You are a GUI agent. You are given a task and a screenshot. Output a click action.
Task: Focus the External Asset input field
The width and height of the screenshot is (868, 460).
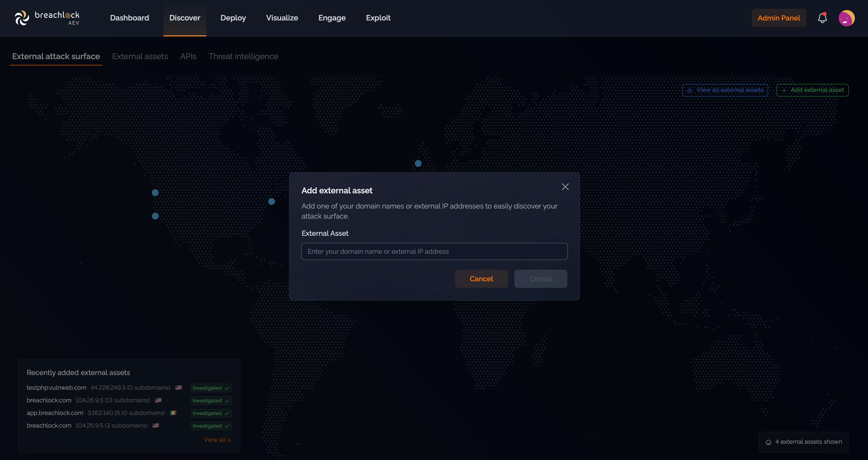point(434,251)
